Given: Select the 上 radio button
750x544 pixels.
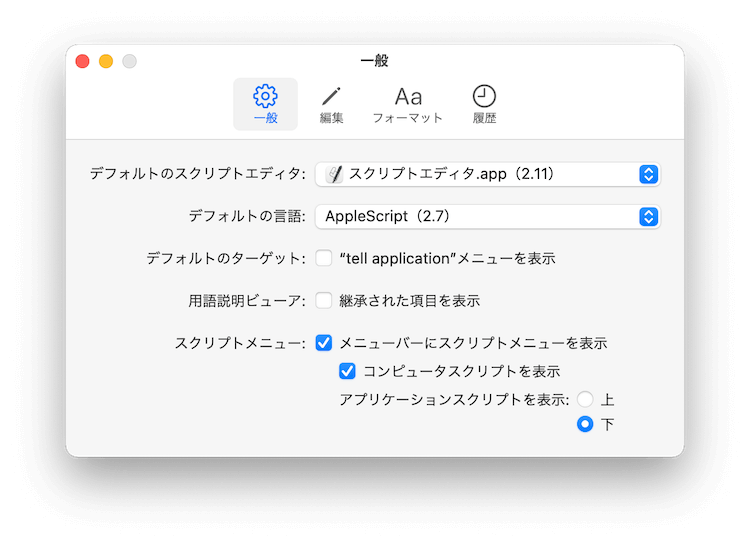Looking at the screenshot, I should pyautogui.click(x=586, y=399).
